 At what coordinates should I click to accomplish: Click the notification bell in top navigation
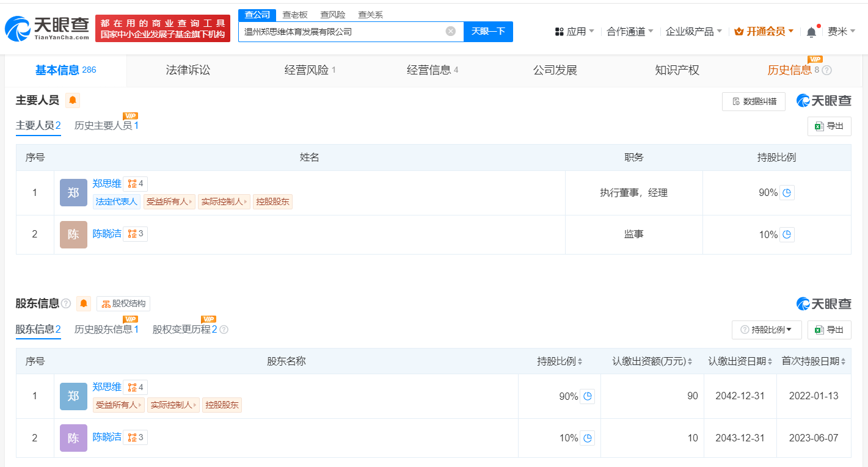811,32
